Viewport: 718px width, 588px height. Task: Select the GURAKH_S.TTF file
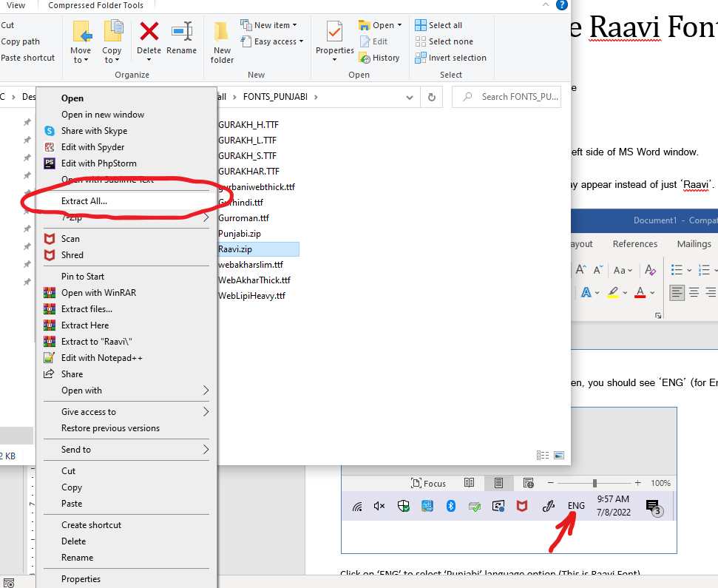tap(248, 156)
